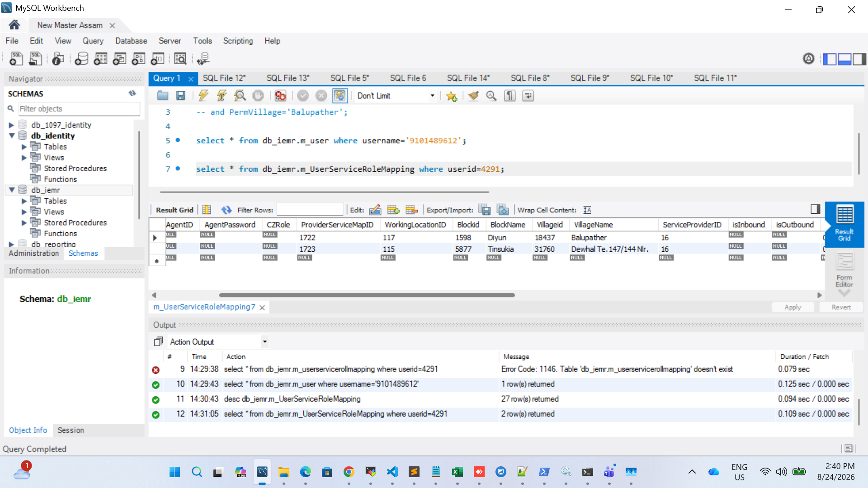Expand Stored Procedures under db_iemr
This screenshot has height=488, width=868.
pyautogui.click(x=24, y=223)
